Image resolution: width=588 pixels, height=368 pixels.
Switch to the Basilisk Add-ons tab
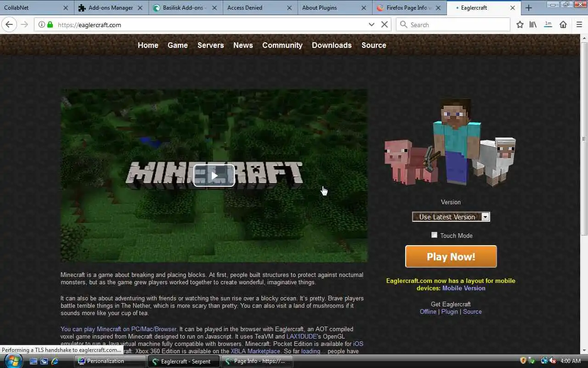pos(185,8)
